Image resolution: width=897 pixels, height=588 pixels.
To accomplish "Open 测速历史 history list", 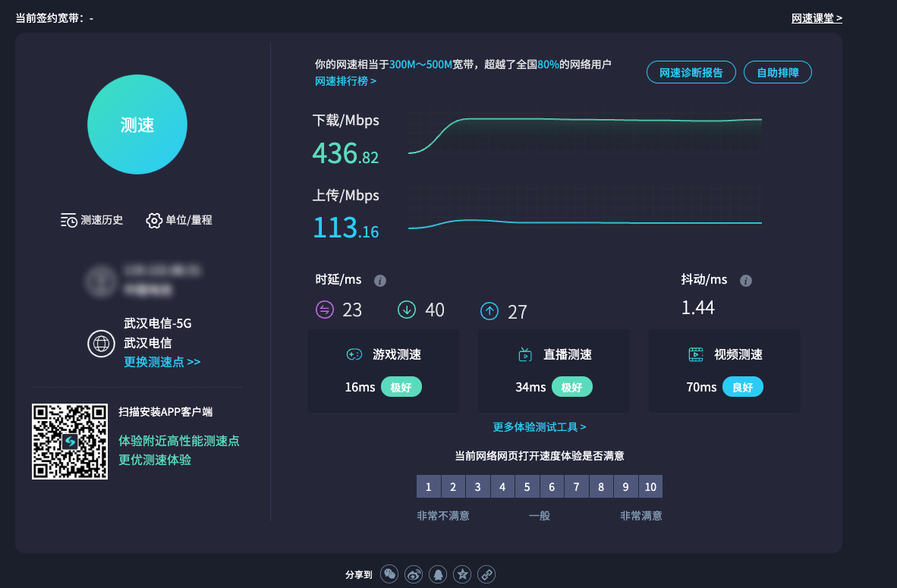I will click(x=92, y=220).
